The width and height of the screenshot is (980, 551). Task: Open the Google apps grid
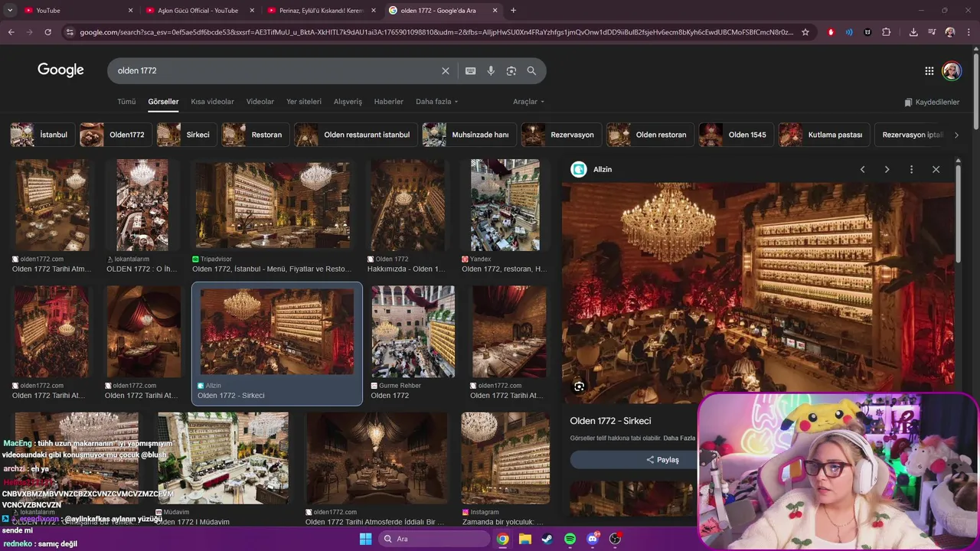point(929,70)
